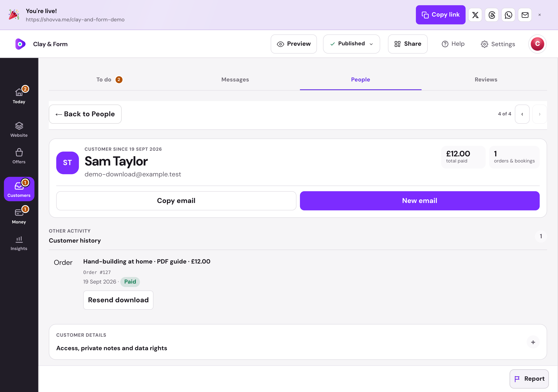Open the user profile avatar C
This screenshot has width=558, height=392.
pyautogui.click(x=537, y=44)
